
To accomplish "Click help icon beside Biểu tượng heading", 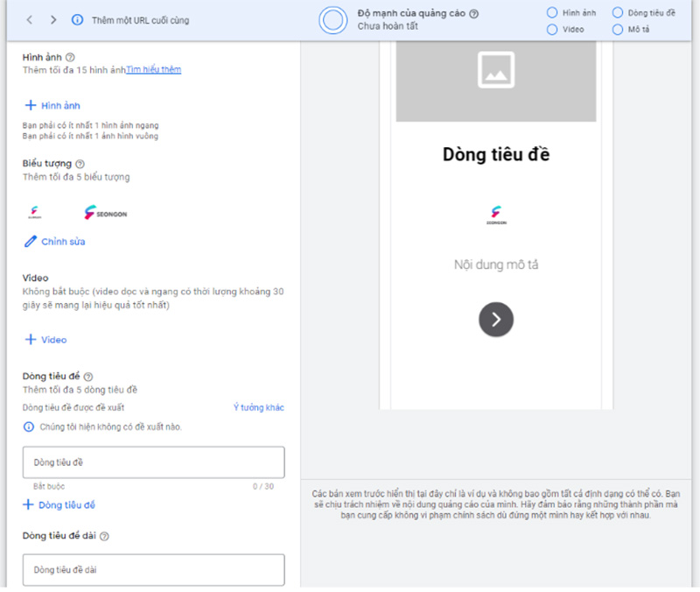I will coord(80,164).
